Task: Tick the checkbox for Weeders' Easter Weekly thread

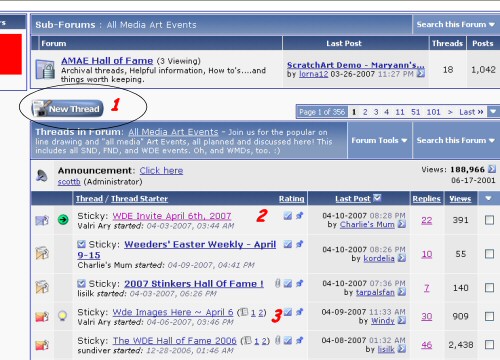Action: [x=489, y=254]
